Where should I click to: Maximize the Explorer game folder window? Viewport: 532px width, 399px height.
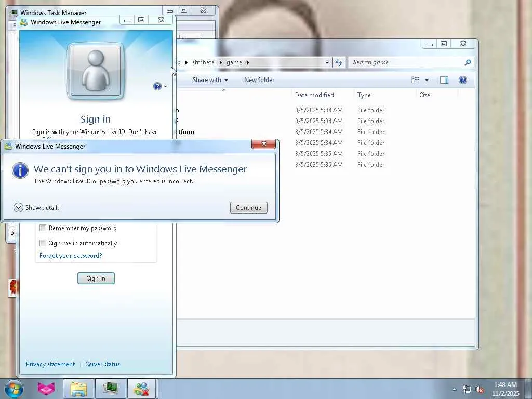444,44
